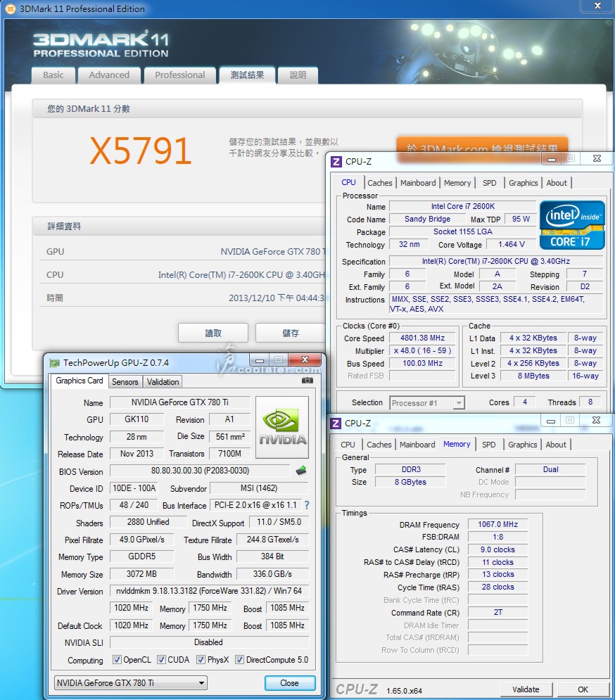Click the NVIDIA SLI Disabled field
The width and height of the screenshot is (615, 700).
(209, 642)
